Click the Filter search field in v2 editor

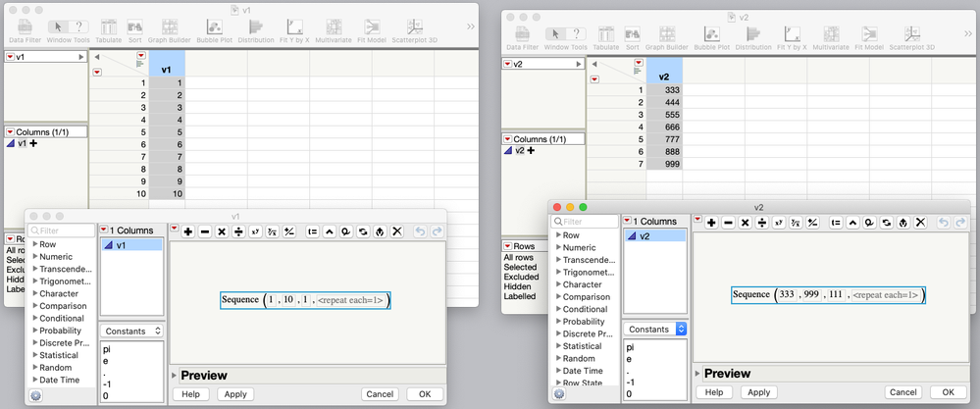[x=585, y=222]
